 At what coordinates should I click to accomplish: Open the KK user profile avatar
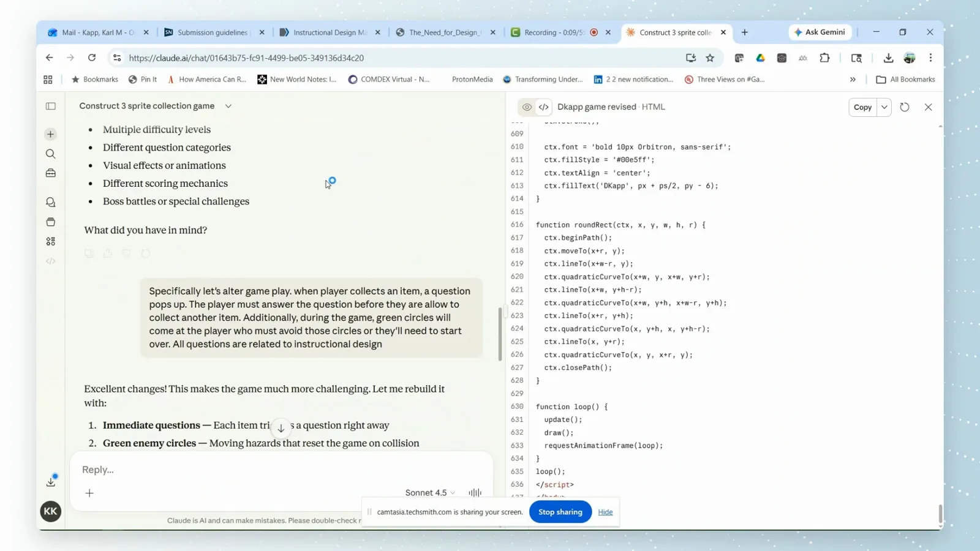click(51, 511)
